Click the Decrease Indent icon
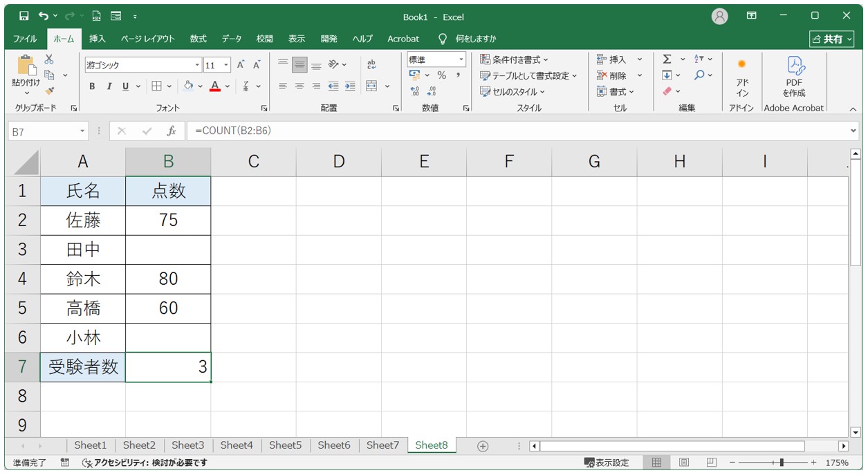This screenshot has height=475, width=868. (x=333, y=86)
